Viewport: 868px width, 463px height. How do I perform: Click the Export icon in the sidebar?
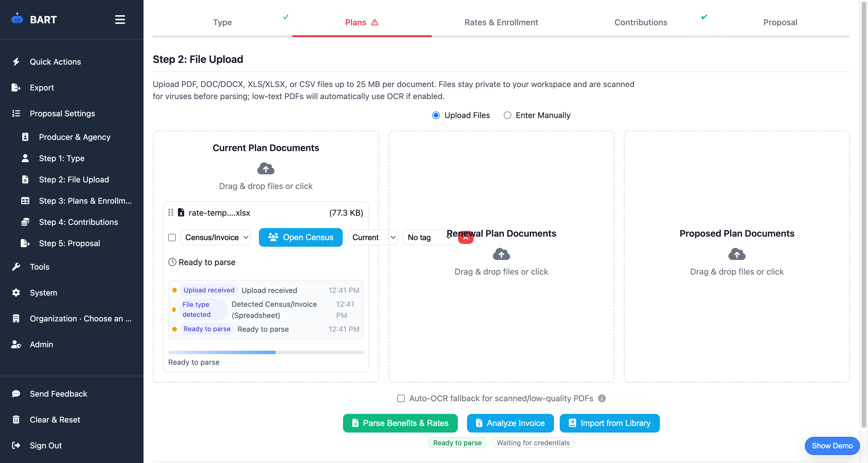click(x=16, y=87)
